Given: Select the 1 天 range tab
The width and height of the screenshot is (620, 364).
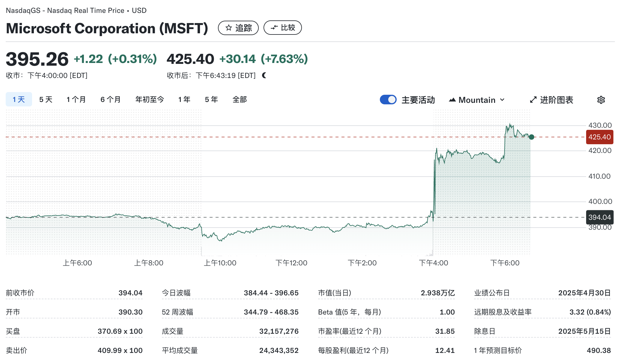Looking at the screenshot, I should pos(19,100).
